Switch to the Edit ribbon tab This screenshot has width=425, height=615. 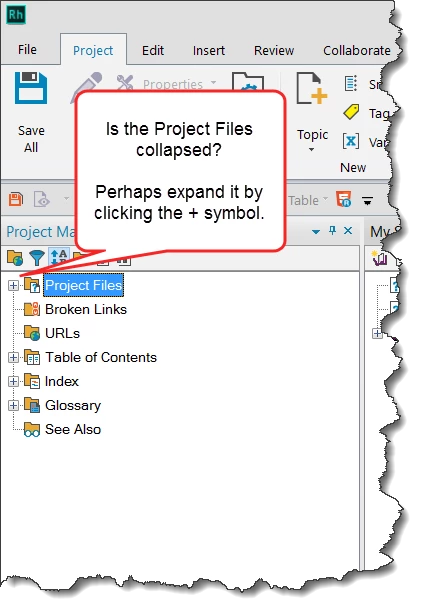pos(153,50)
